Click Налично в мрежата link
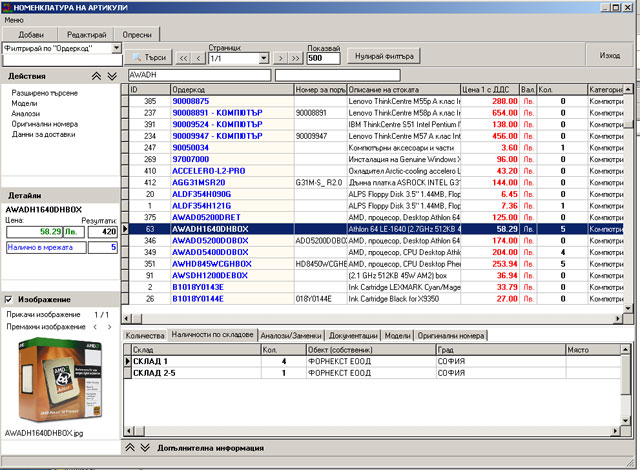The image size is (640, 470). tap(46, 247)
